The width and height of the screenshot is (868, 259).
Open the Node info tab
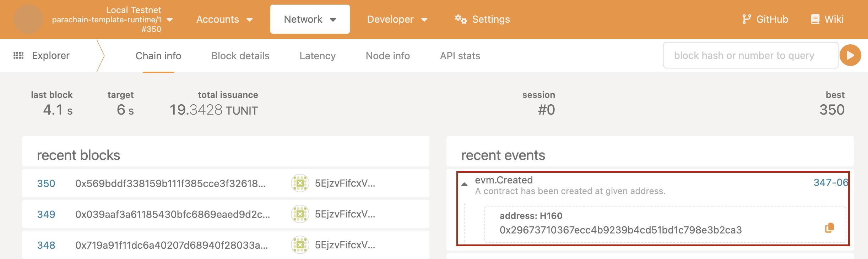tap(388, 56)
